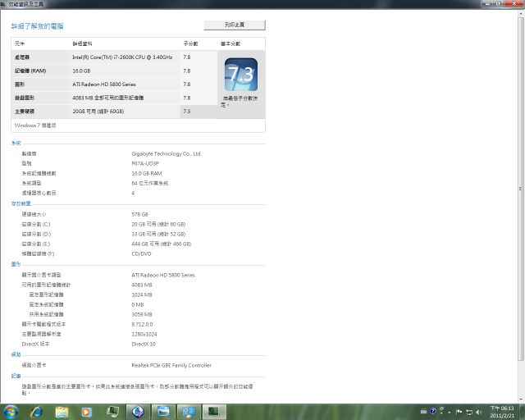Switch to the picture viewer taskbar window
The height and width of the screenshot is (420, 525).
(163, 412)
